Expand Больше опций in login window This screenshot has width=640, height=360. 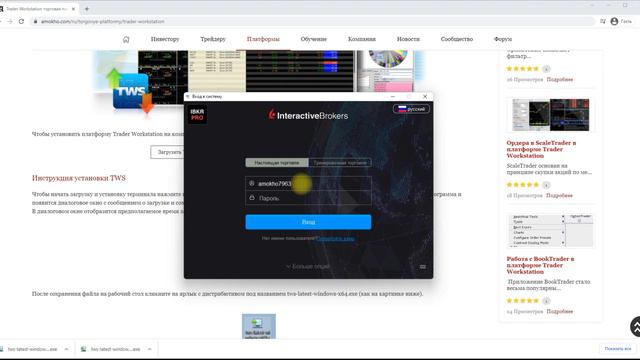click(308, 267)
